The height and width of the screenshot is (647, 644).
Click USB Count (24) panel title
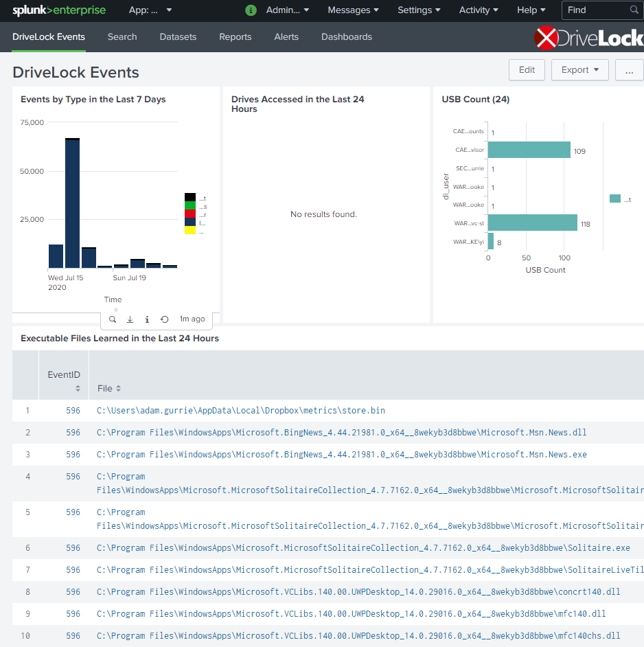point(476,100)
